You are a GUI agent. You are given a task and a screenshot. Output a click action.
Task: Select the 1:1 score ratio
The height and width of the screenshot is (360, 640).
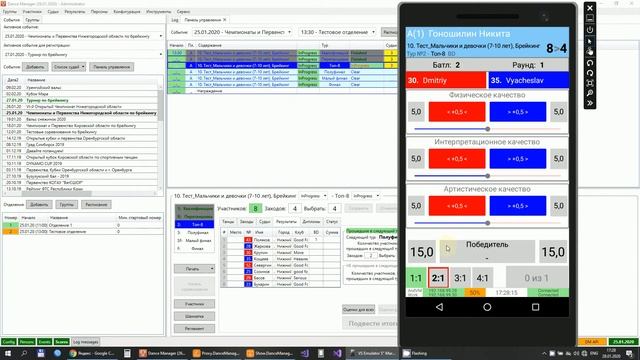coord(416,278)
